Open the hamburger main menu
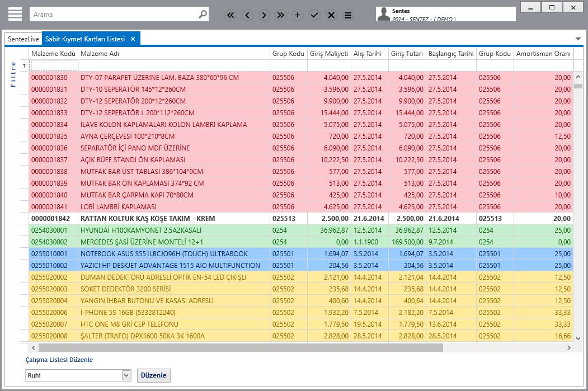 pos(15,14)
